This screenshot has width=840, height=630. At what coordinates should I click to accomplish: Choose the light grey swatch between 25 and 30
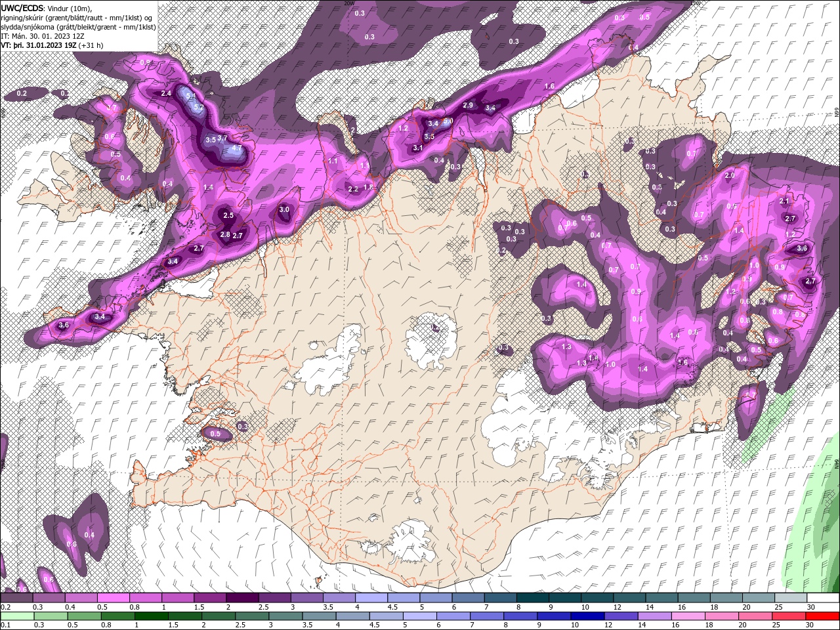point(791,598)
